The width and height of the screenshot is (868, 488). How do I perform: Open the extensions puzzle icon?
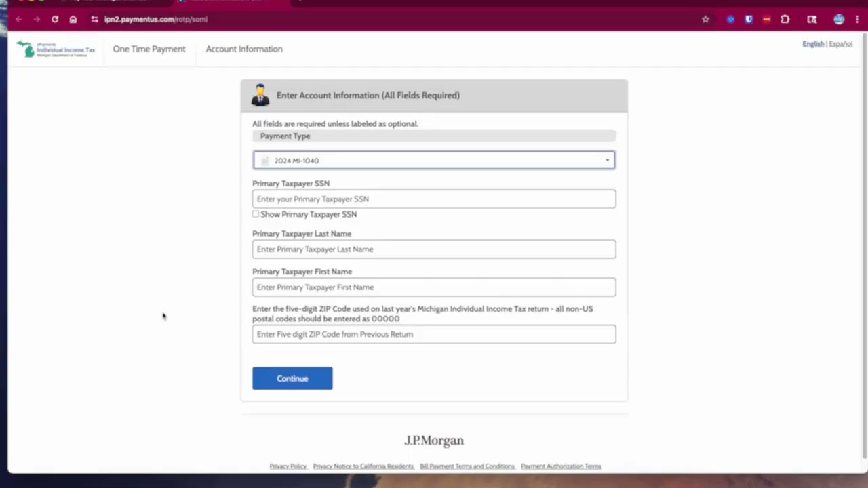tap(785, 19)
